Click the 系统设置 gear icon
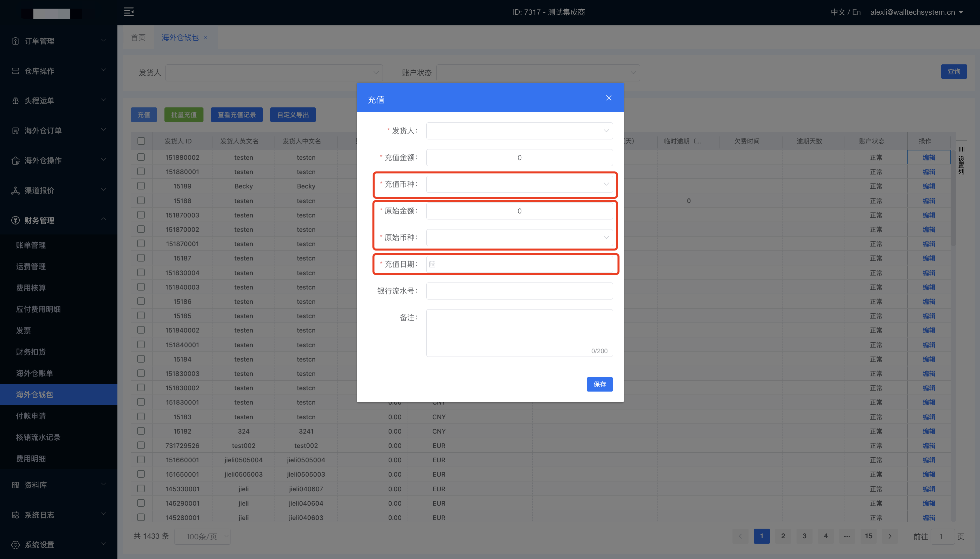This screenshot has height=559, width=980. (x=15, y=544)
